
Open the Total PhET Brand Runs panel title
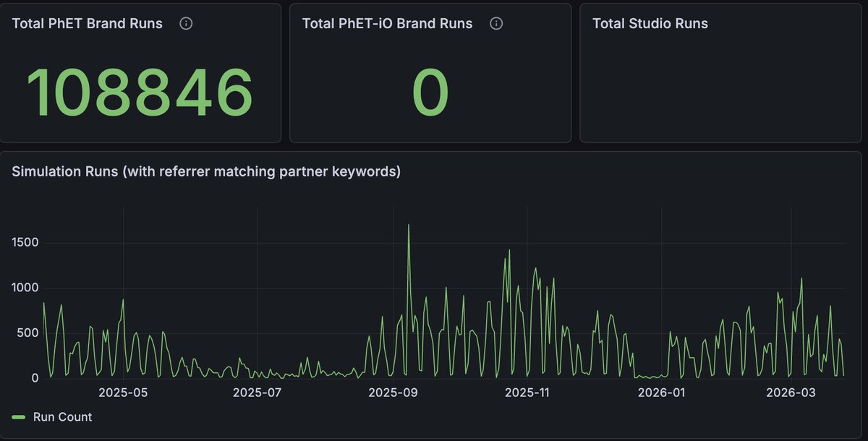(x=88, y=24)
